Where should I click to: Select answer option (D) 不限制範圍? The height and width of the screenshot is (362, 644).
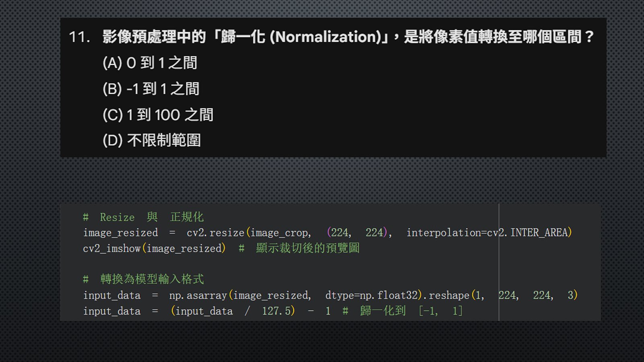tap(152, 140)
